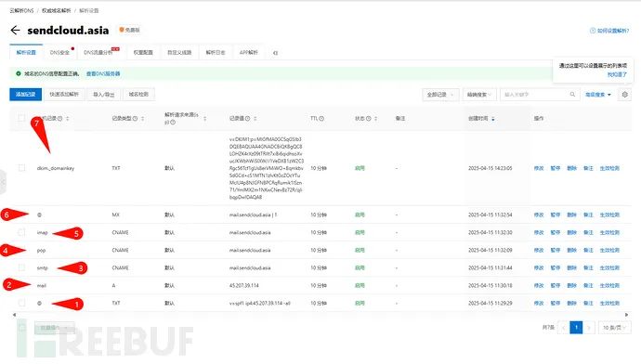Click the help icon beside 解析请求来源 header
The width and height of the screenshot is (641, 364).
point(173,123)
